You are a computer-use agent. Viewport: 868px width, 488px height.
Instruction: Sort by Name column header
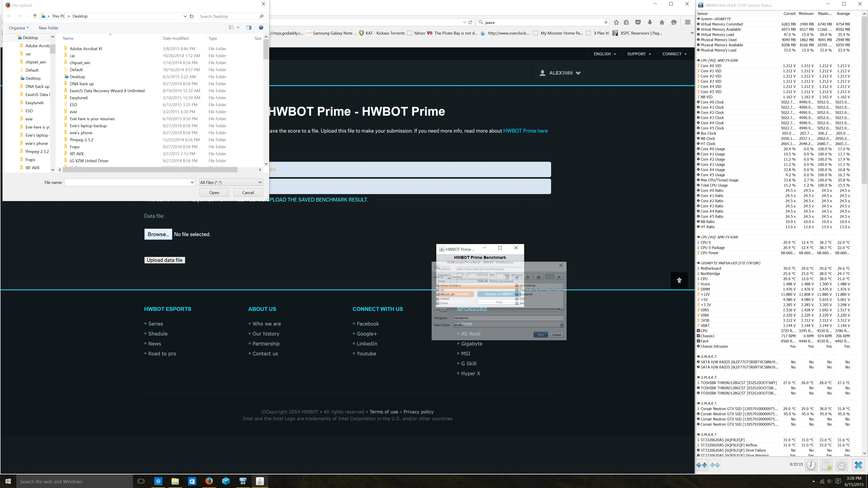(x=68, y=38)
